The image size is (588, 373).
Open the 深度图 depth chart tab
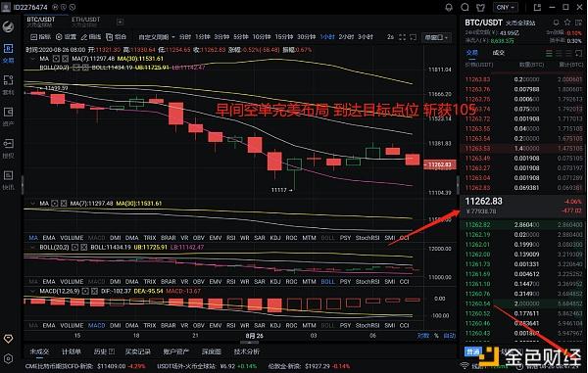point(212,351)
